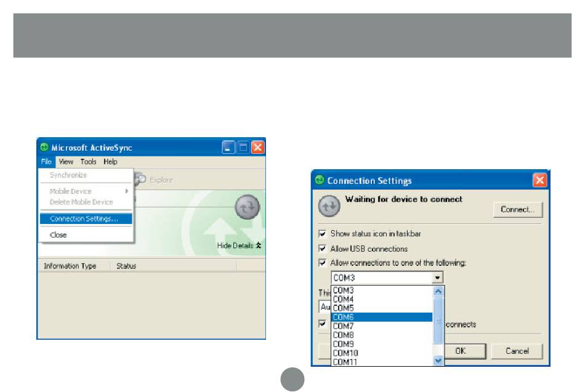The image size is (585, 392).
Task: Click Delete Mobile Device in the File menu
Action: click(86, 202)
